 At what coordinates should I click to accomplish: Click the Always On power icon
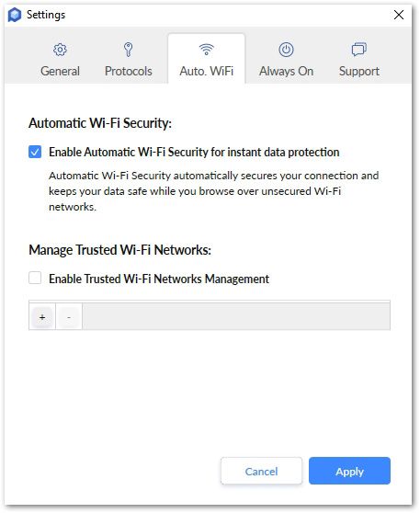[x=286, y=50]
